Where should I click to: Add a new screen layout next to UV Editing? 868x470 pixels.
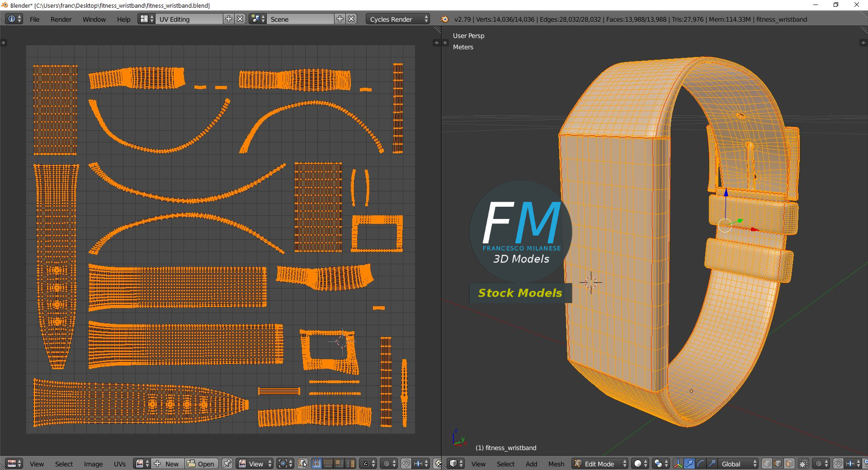(229, 19)
